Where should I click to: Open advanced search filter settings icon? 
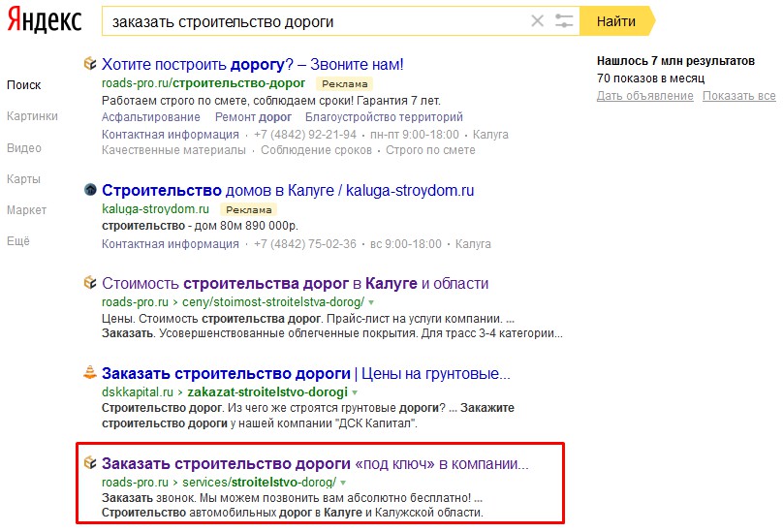tap(564, 21)
